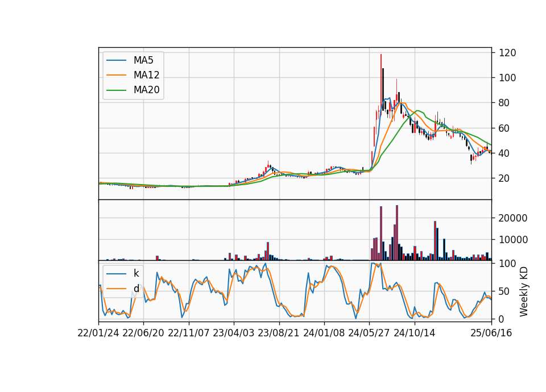This screenshot has height=392, width=546.
Task: Click the blue MA5 legend line sample
Action: coord(116,60)
